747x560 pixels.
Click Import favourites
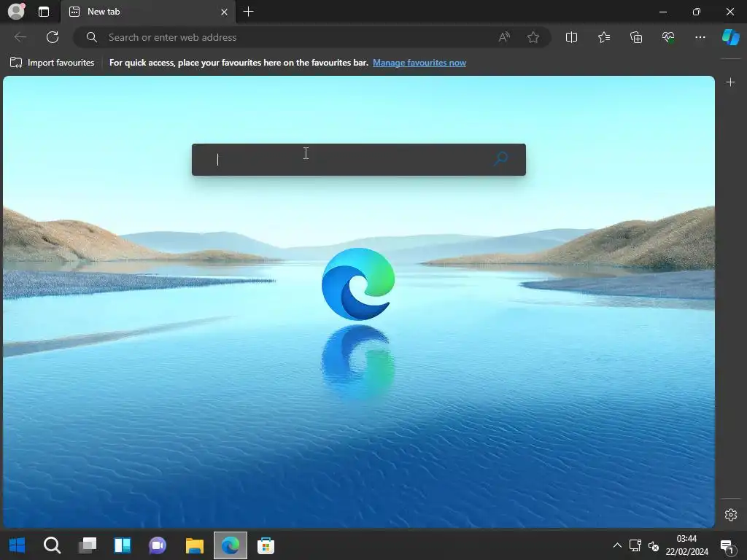[53, 63]
